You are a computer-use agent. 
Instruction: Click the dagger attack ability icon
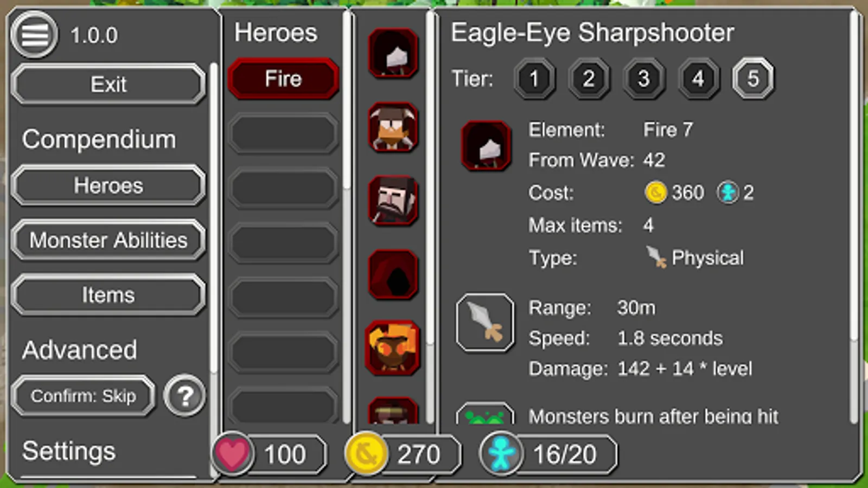pos(485,323)
